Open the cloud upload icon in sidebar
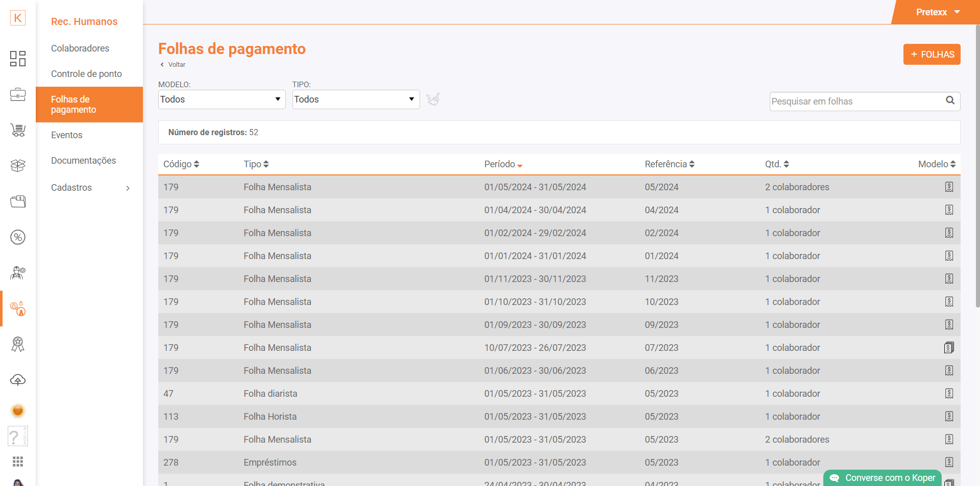 point(18,380)
